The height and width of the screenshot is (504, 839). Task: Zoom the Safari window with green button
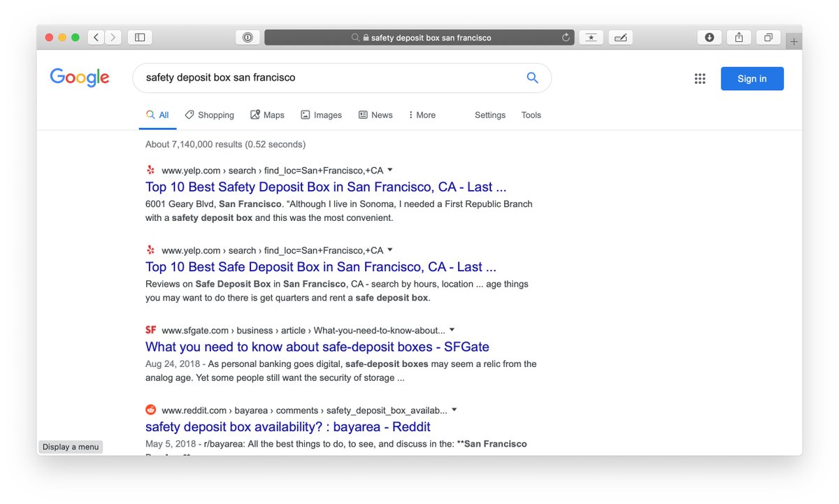coord(76,37)
